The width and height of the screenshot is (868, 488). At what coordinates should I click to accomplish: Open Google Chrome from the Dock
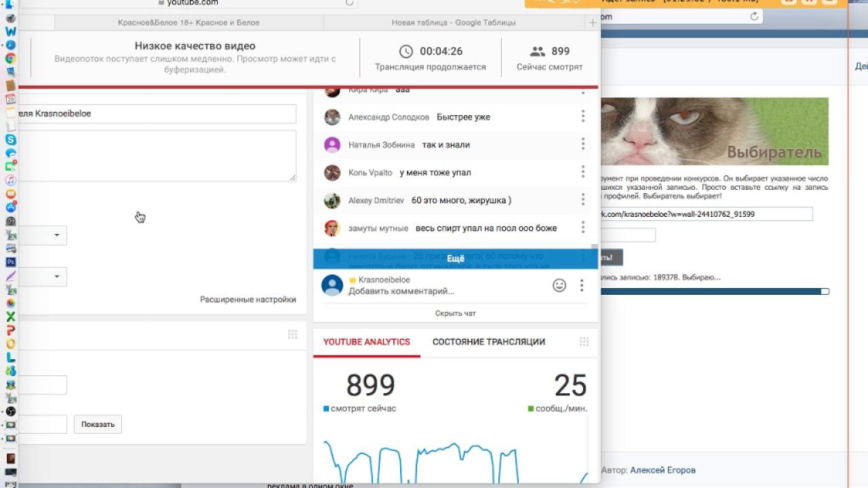[10, 59]
